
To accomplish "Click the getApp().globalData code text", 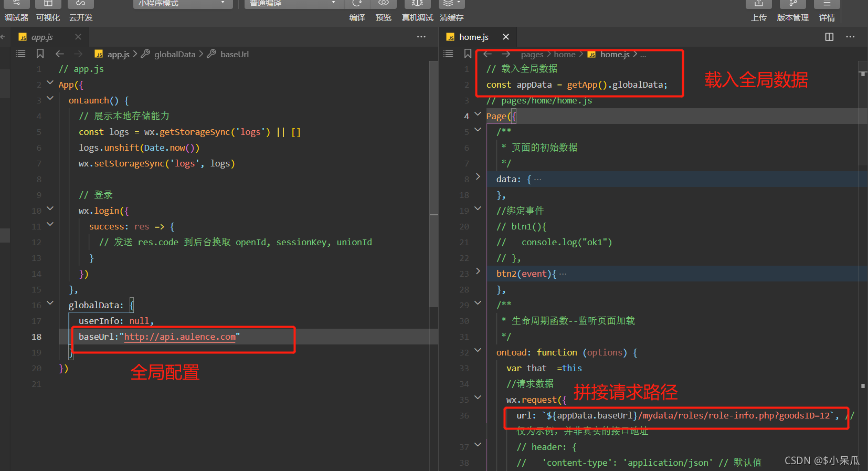I will (x=617, y=85).
